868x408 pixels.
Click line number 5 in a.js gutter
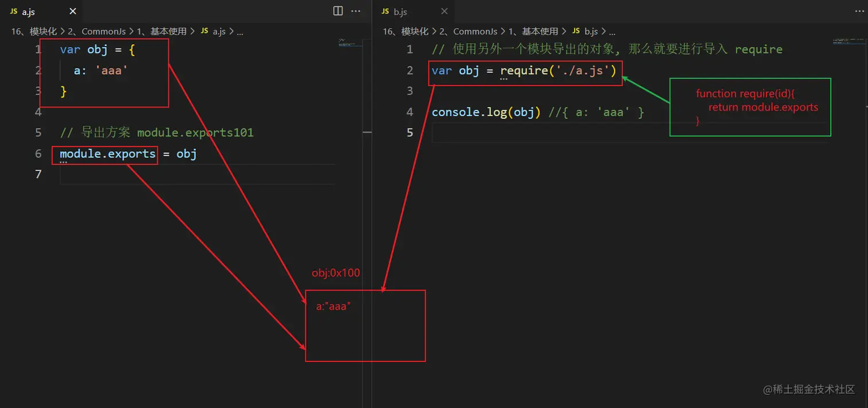[38, 133]
